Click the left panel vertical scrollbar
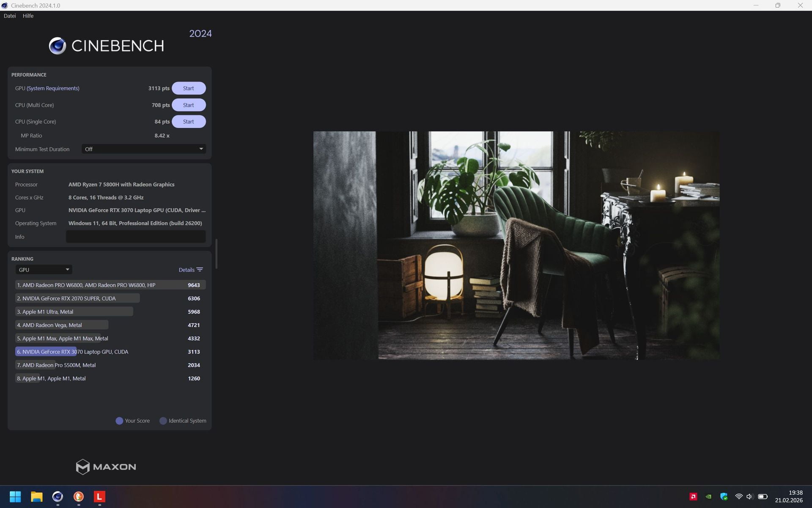Image resolution: width=812 pixels, height=508 pixels. (x=217, y=254)
